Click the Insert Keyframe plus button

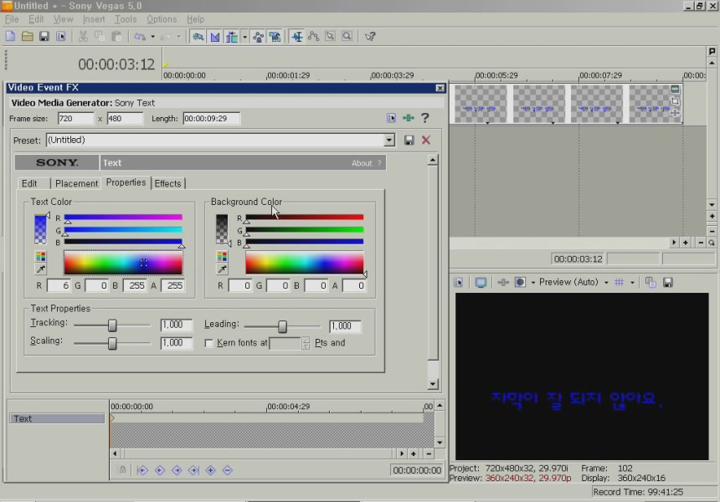(211, 470)
